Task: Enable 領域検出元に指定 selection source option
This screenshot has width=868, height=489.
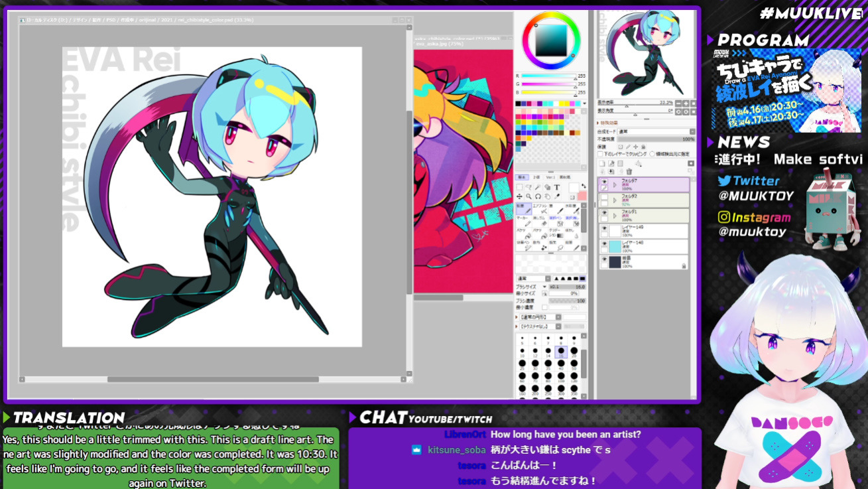Action: point(652,154)
